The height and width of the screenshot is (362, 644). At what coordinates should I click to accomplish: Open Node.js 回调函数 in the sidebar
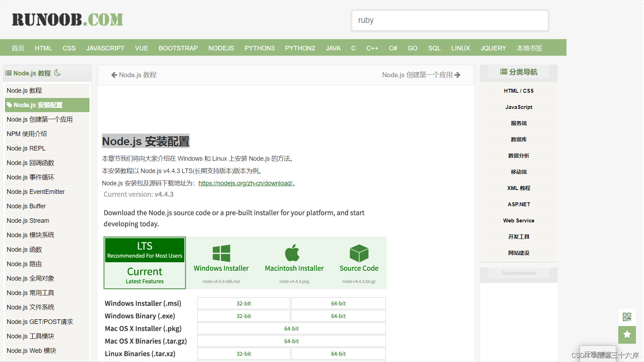[x=47, y=163]
